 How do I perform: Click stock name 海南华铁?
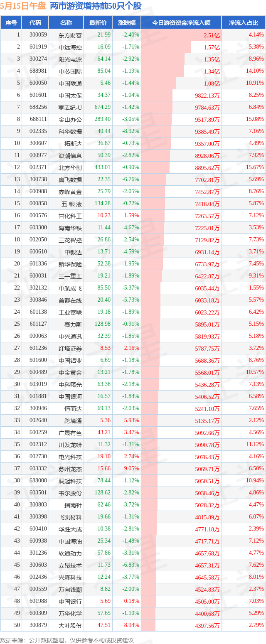coord(70,228)
